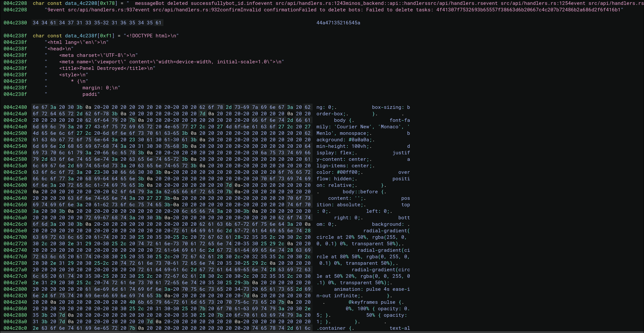Click the "<head>\n" string line
The width and height of the screenshot is (644, 333).
59,49
